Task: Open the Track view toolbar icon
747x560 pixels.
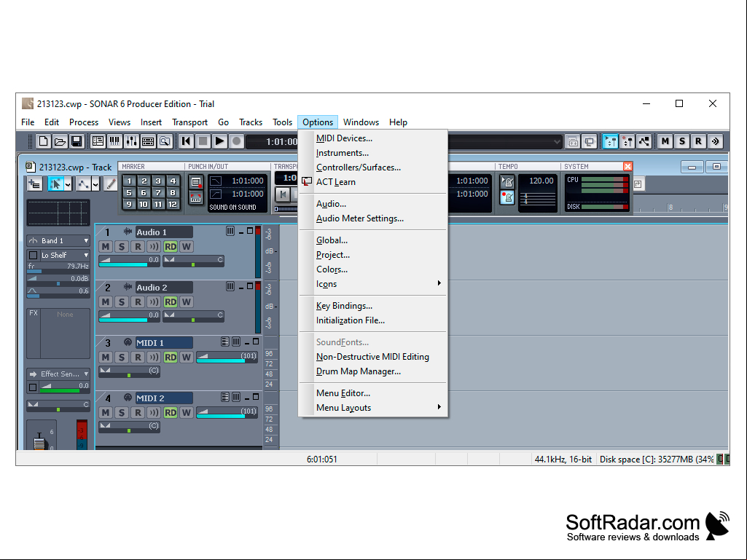Action: pos(98,141)
